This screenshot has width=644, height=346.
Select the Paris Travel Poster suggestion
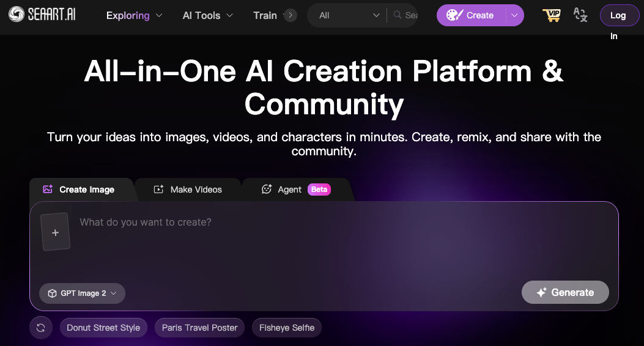click(199, 328)
